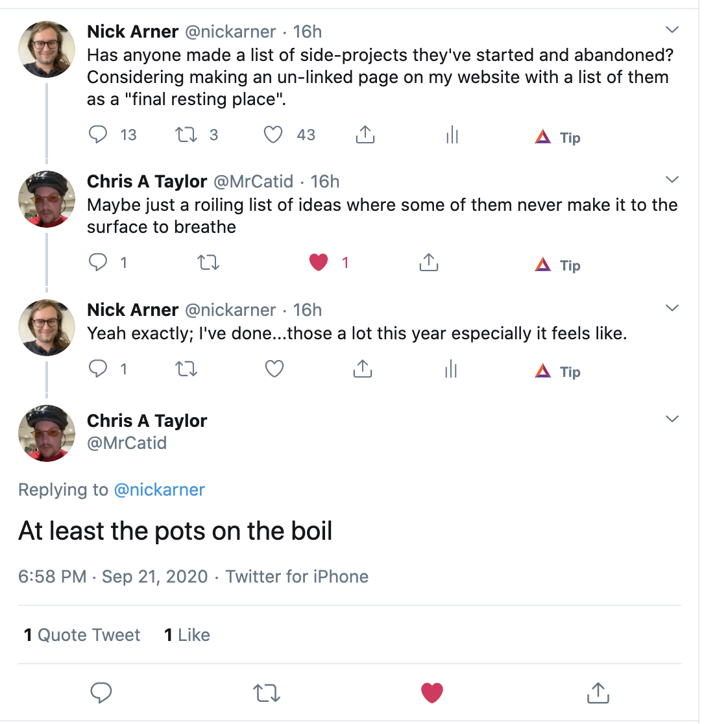Screen dimensions: 728x724
Task: Tip Nick Arner on first tweet
Action: (x=557, y=138)
